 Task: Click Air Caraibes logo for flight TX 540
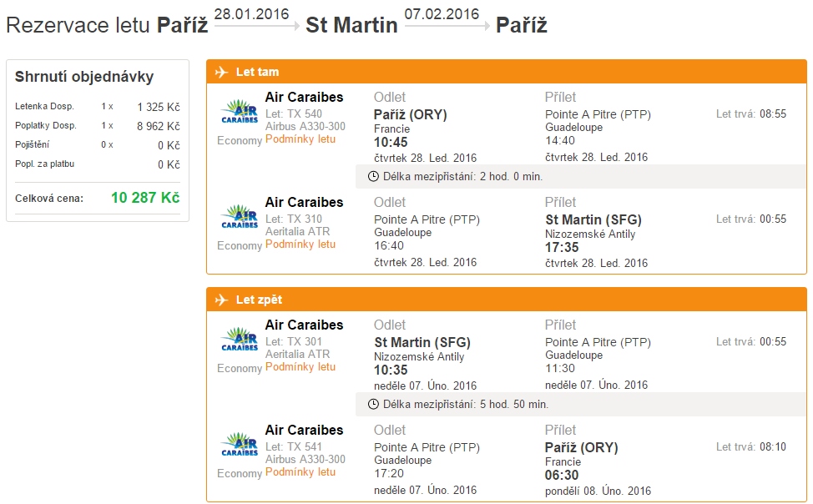point(240,112)
